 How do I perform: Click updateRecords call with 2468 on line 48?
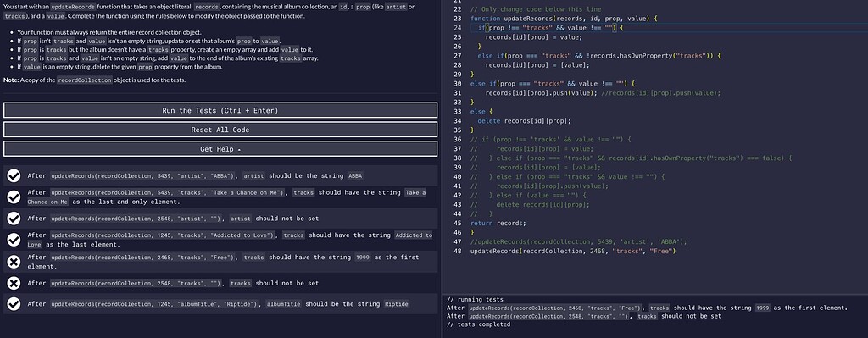pyautogui.click(x=573, y=251)
